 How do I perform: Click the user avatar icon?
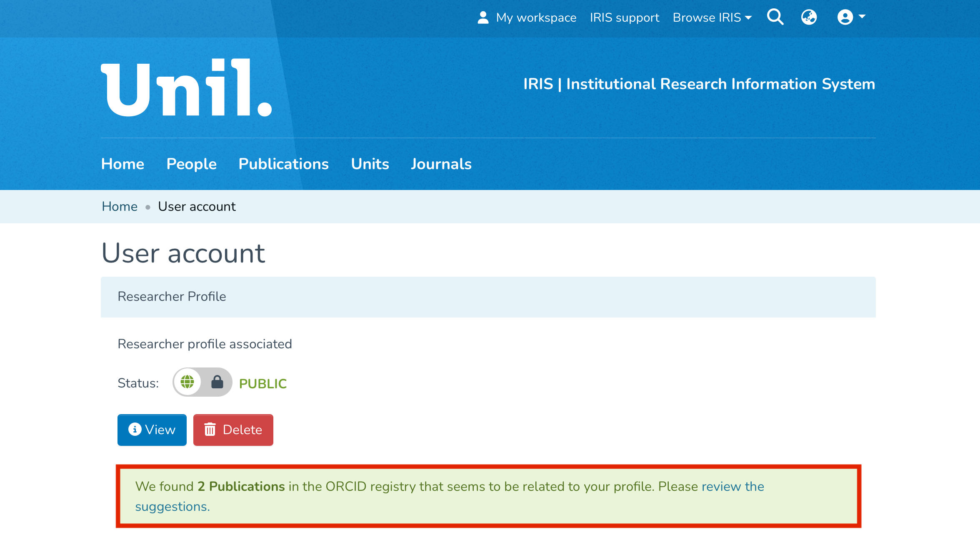pos(845,17)
